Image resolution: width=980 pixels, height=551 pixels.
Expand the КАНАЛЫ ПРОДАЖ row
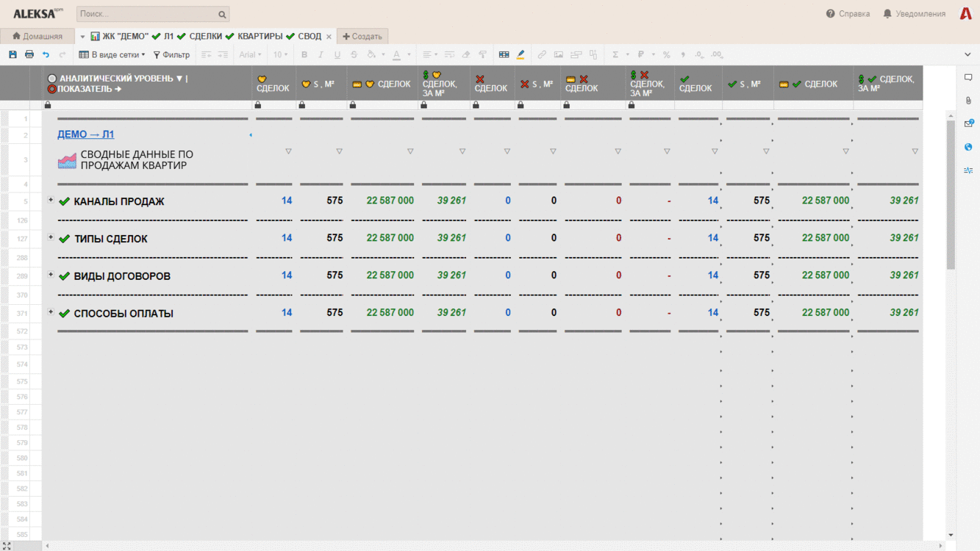tap(51, 200)
